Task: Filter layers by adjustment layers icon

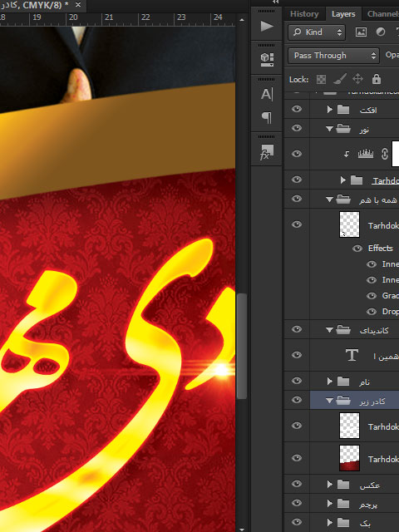Action: [x=381, y=32]
